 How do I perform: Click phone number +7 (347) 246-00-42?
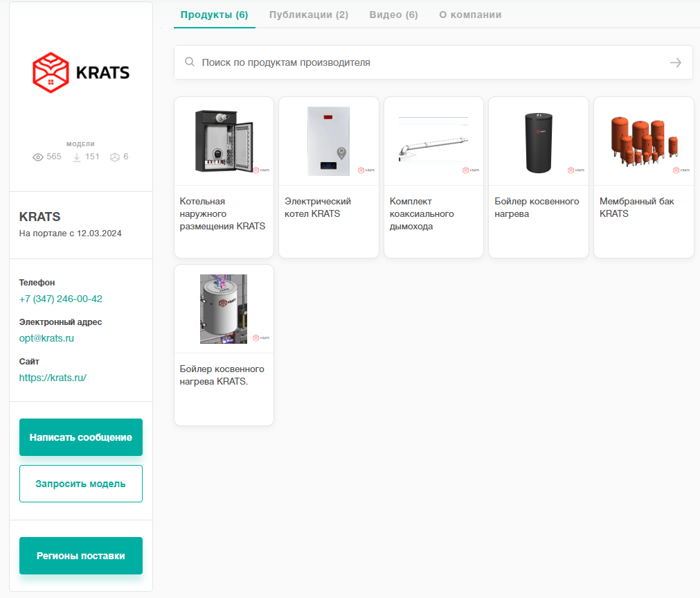click(61, 299)
